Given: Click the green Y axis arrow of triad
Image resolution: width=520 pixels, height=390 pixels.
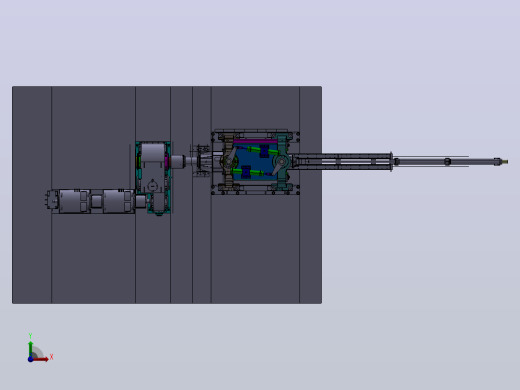Looking at the screenshot, I should (31, 348).
